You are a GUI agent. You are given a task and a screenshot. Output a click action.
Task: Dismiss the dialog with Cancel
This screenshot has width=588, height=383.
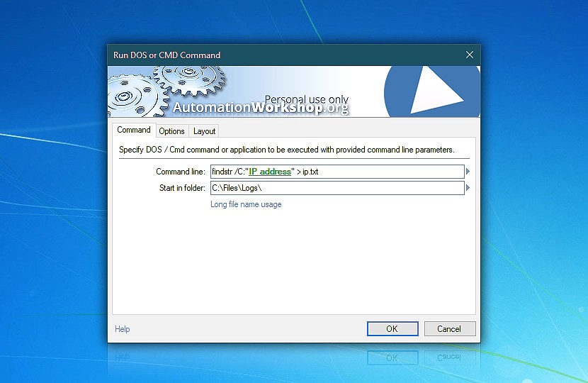pyautogui.click(x=449, y=329)
